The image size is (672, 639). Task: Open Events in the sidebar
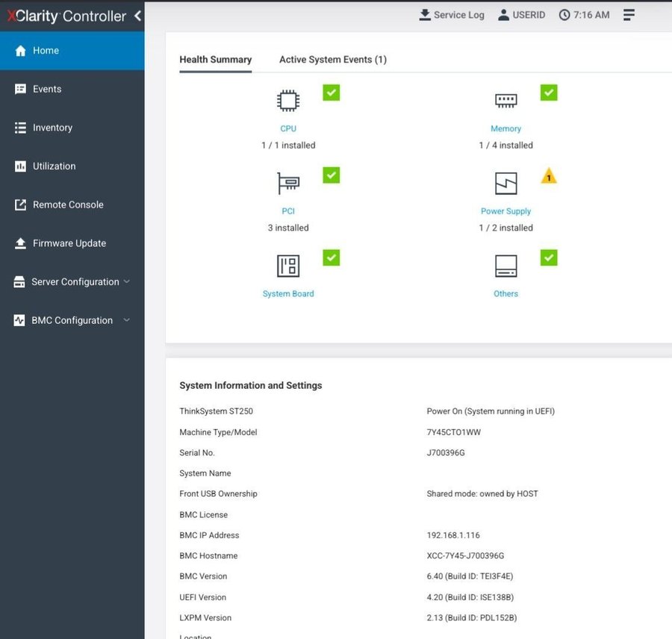click(x=47, y=89)
